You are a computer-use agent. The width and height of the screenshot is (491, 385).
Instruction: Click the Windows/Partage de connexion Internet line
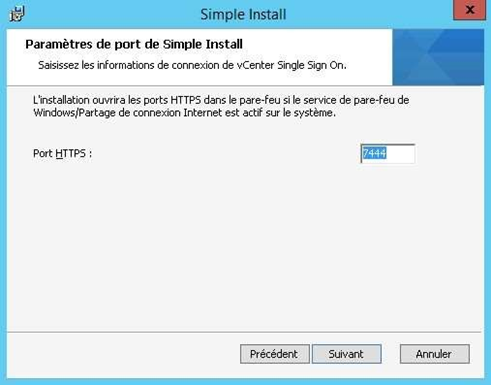coord(184,113)
